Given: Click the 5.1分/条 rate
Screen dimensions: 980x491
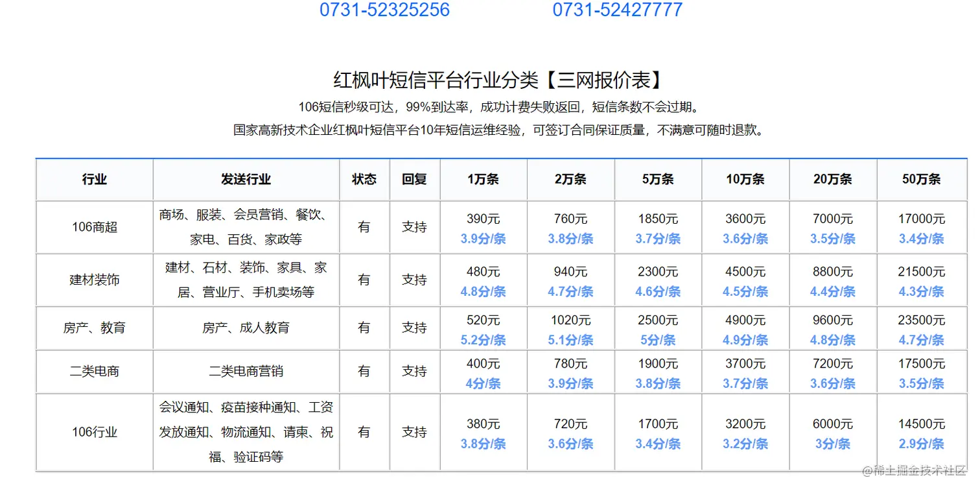Looking at the screenshot, I should click(x=571, y=340).
